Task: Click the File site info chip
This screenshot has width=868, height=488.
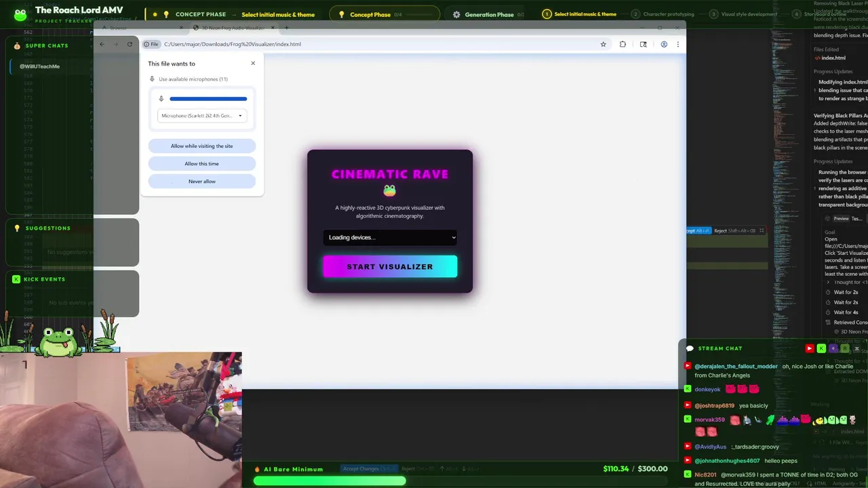Action: [151, 44]
